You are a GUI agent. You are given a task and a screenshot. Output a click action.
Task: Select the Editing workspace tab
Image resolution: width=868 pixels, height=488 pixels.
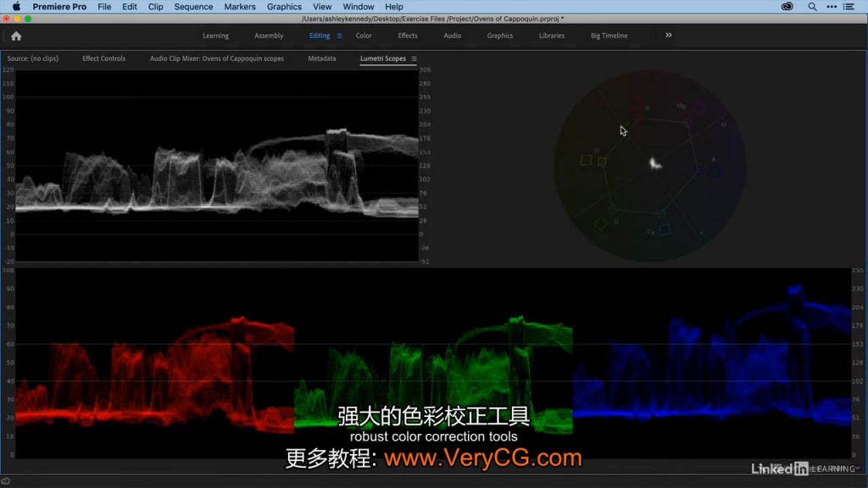[320, 36]
